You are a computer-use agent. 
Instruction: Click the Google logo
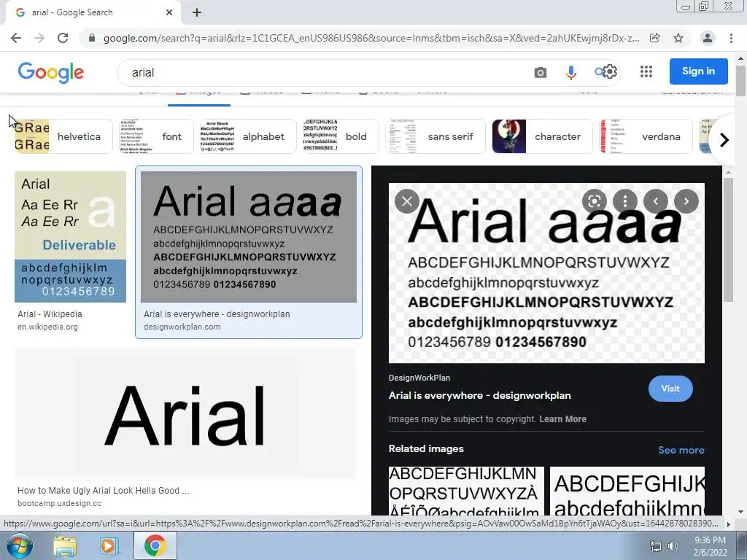51,73
